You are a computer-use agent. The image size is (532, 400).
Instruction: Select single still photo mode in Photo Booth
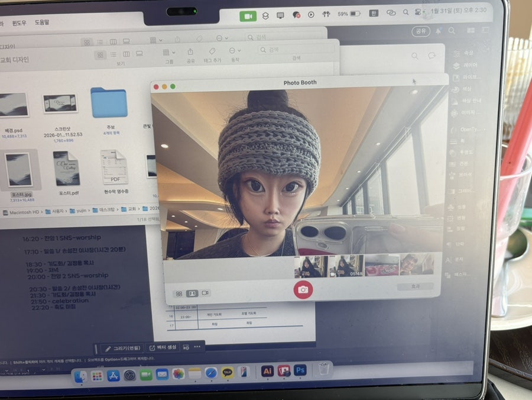(x=192, y=293)
